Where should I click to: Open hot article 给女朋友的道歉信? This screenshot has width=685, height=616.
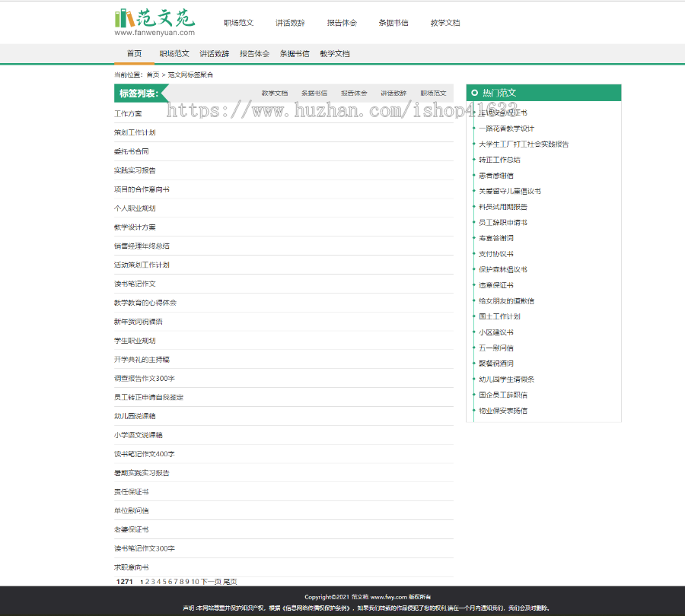click(506, 301)
